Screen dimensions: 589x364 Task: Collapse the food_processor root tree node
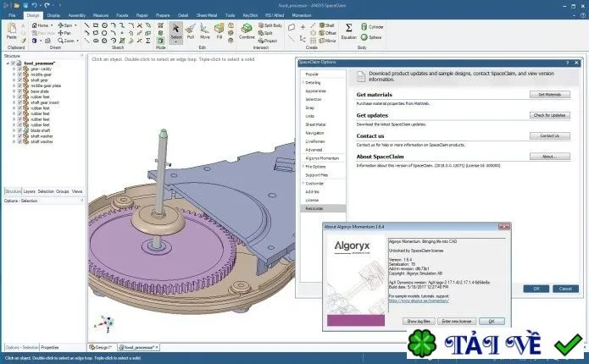click(x=8, y=63)
